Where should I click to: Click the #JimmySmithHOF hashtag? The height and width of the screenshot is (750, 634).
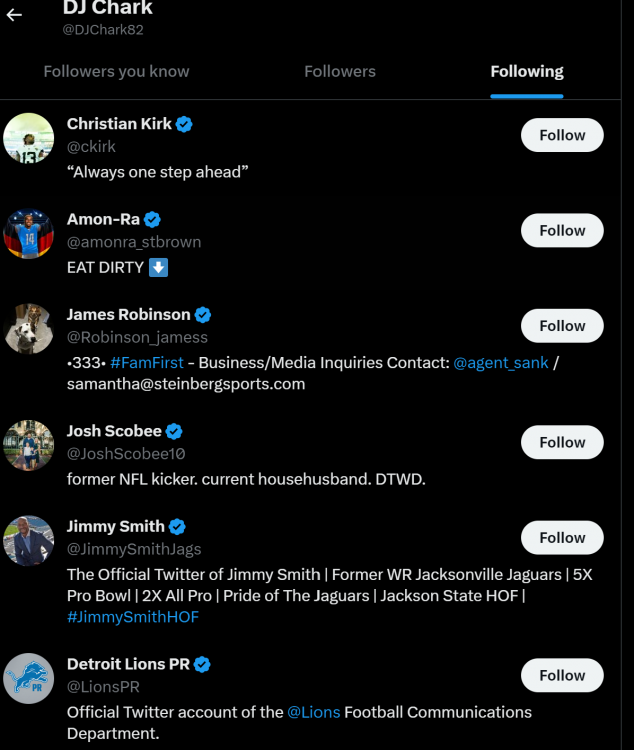click(x=133, y=617)
